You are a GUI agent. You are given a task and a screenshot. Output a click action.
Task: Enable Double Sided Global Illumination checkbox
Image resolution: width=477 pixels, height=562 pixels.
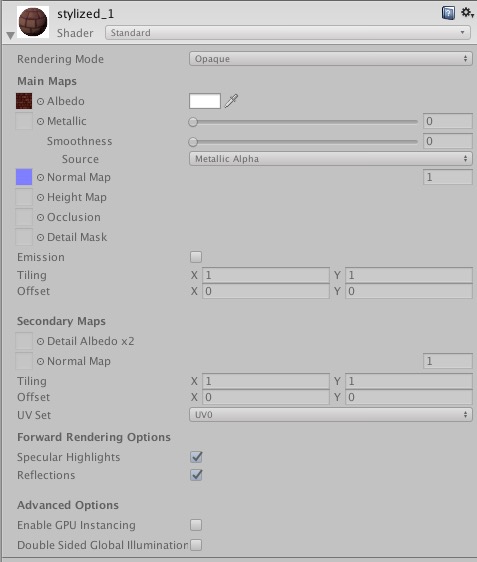(196, 545)
